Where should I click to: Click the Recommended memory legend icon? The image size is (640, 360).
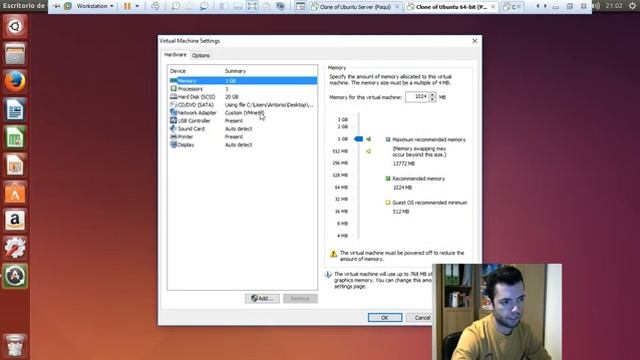click(388, 178)
